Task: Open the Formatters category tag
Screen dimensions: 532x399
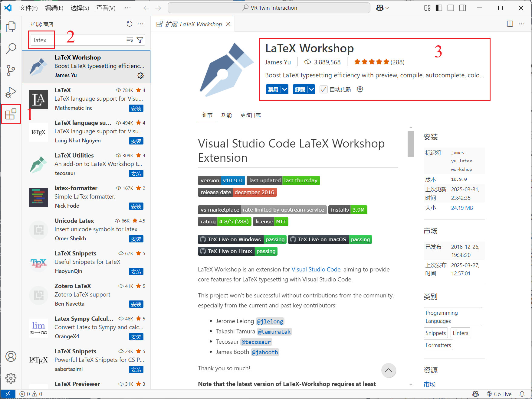Action: pyautogui.click(x=438, y=345)
